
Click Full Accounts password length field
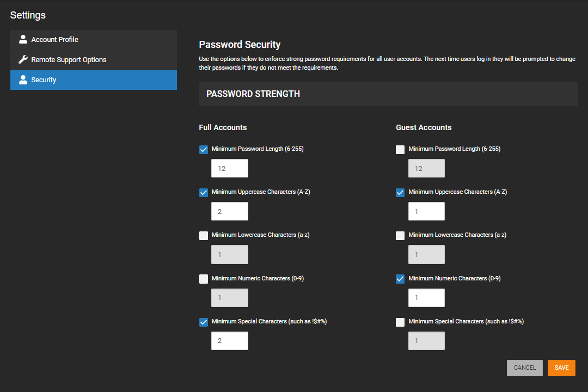230,168
